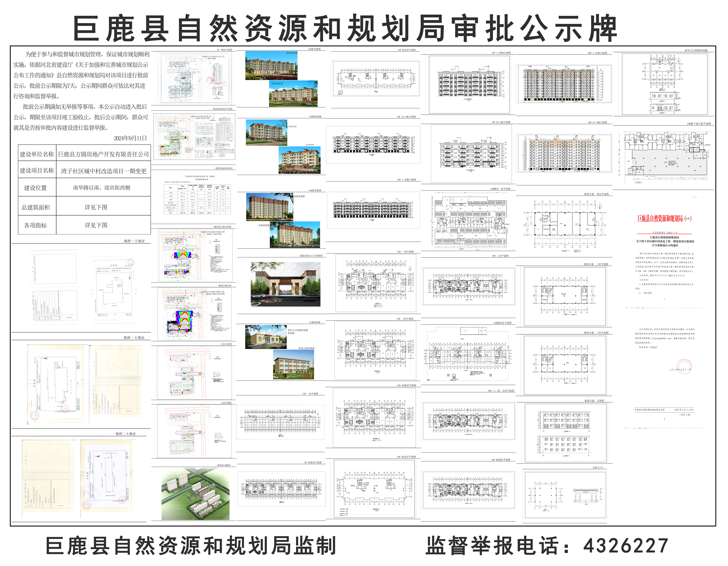
Task: Open the 15#楼 北面效果图 rendering
Action: (x=300, y=160)
